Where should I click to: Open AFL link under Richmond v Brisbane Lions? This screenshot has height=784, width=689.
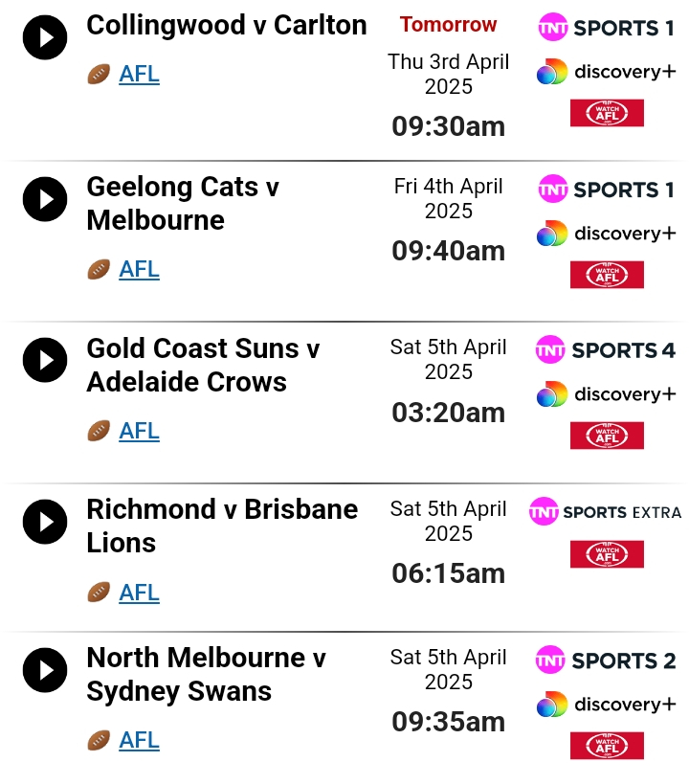tap(139, 593)
